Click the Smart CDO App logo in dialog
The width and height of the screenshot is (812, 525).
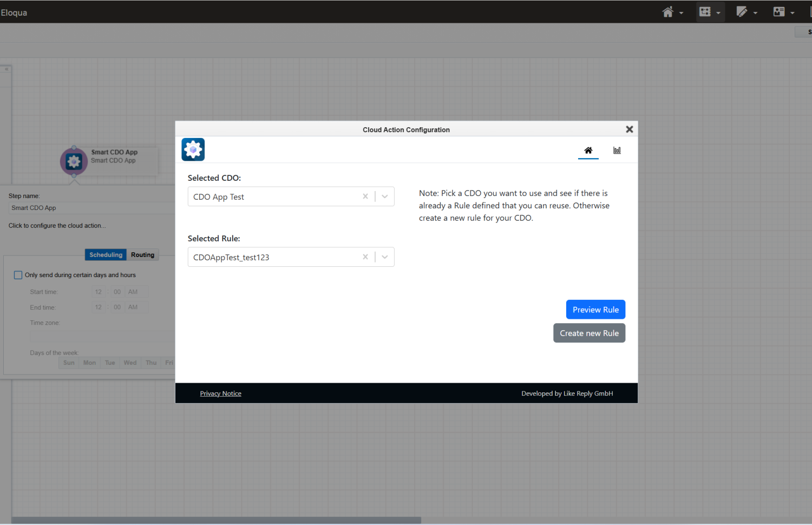click(x=193, y=149)
